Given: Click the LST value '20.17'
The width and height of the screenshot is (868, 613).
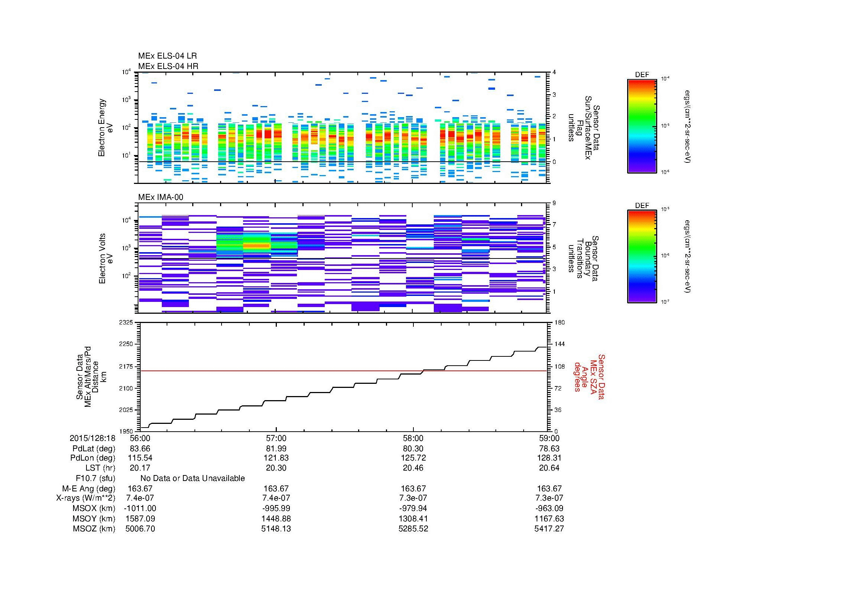Looking at the screenshot, I should 140,468.
